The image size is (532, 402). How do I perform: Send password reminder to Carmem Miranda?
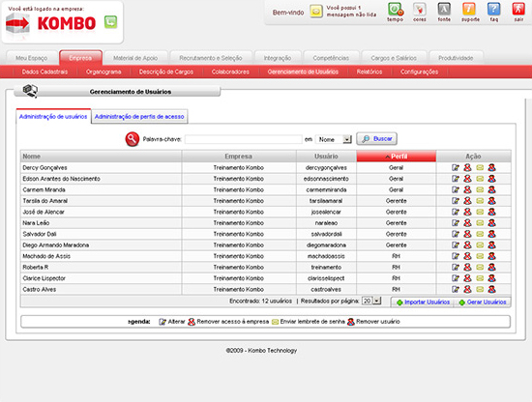click(x=480, y=189)
